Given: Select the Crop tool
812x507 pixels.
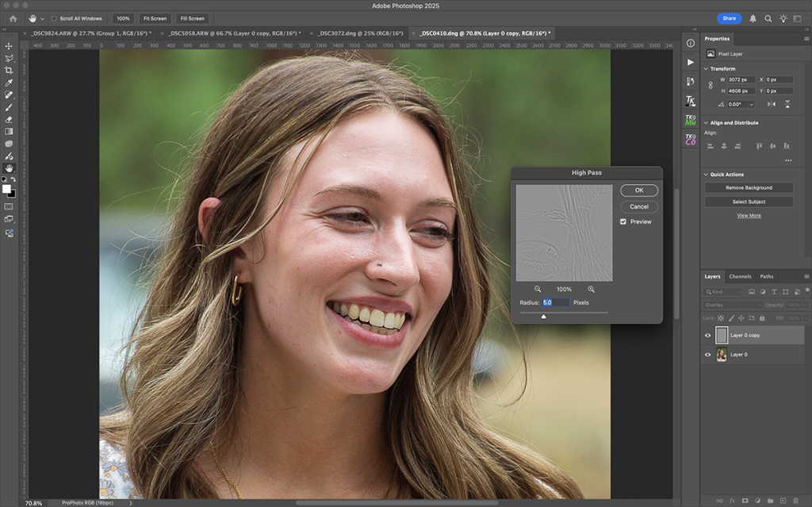Looking at the screenshot, I should point(10,69).
